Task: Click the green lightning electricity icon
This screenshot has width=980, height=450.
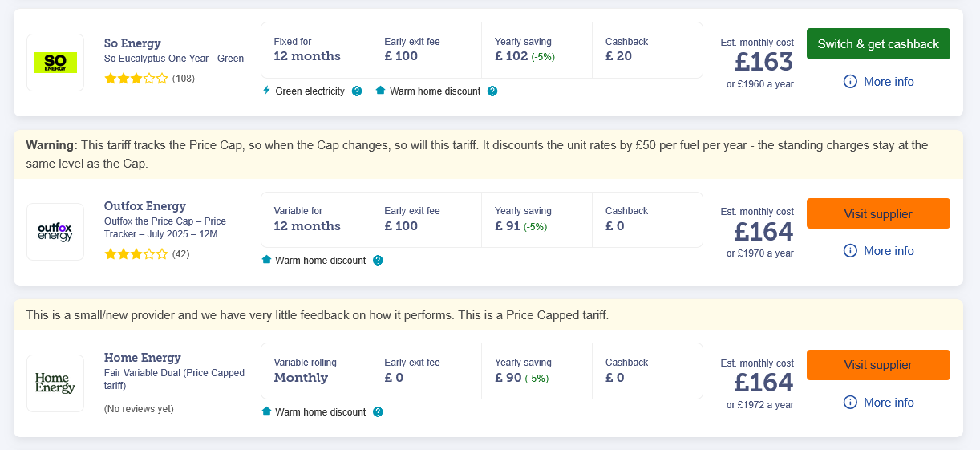Action: (x=266, y=91)
